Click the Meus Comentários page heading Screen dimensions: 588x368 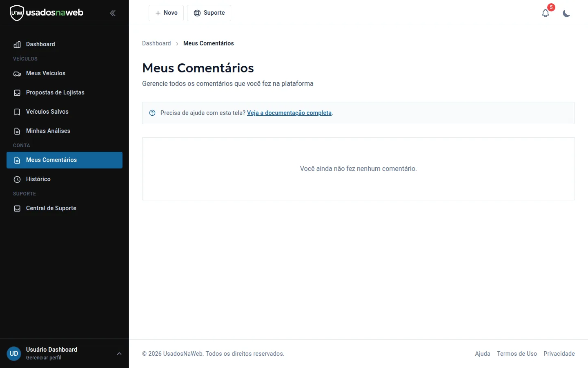pos(198,68)
